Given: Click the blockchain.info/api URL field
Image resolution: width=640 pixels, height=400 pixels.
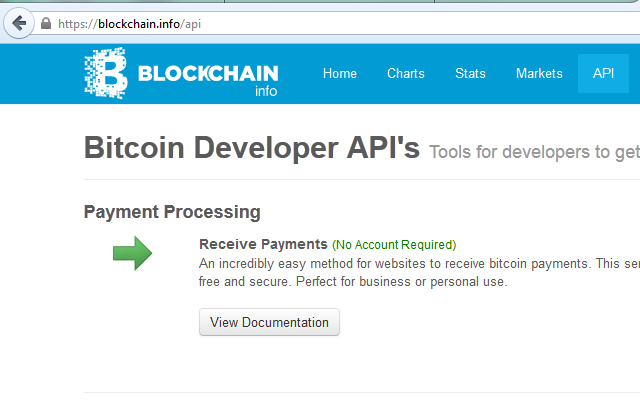Looking at the screenshot, I should coord(335,24).
